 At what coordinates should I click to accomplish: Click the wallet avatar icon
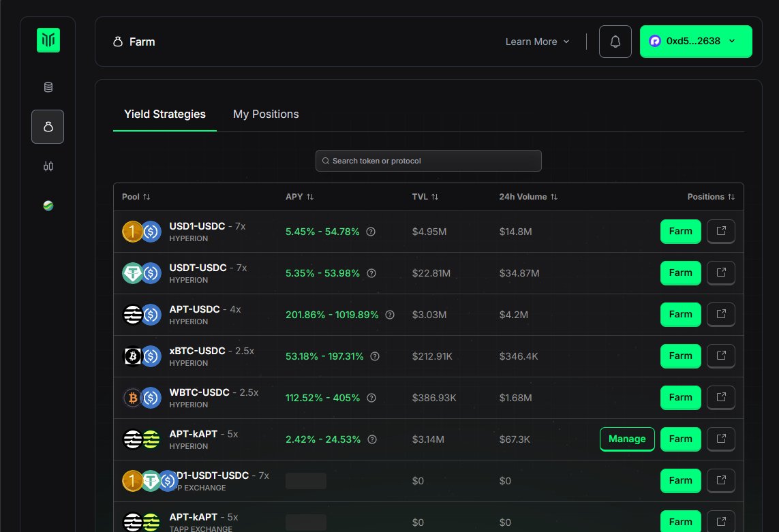click(655, 42)
